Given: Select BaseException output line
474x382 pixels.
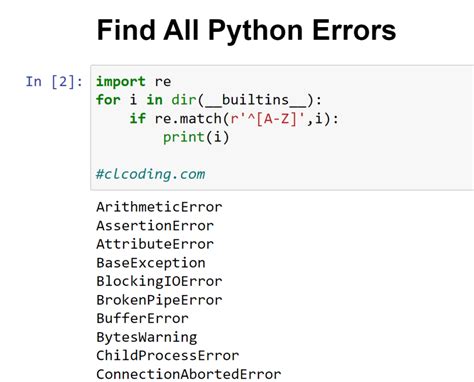Looking at the screenshot, I should point(151,263).
